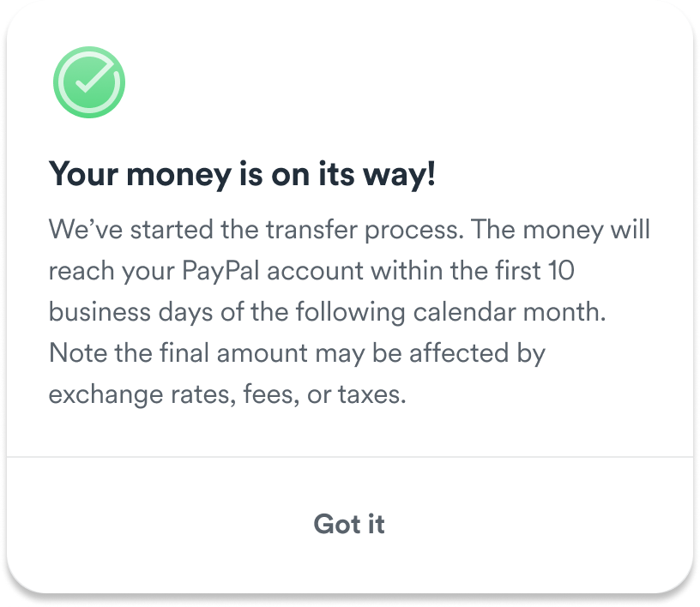
Task: Click the word "Your" in the heading
Action: [x=81, y=175]
